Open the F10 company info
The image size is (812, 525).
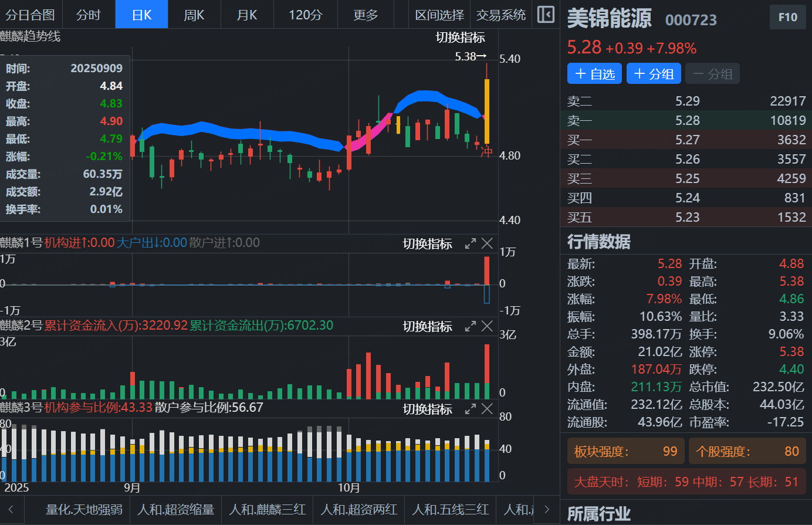tap(787, 18)
